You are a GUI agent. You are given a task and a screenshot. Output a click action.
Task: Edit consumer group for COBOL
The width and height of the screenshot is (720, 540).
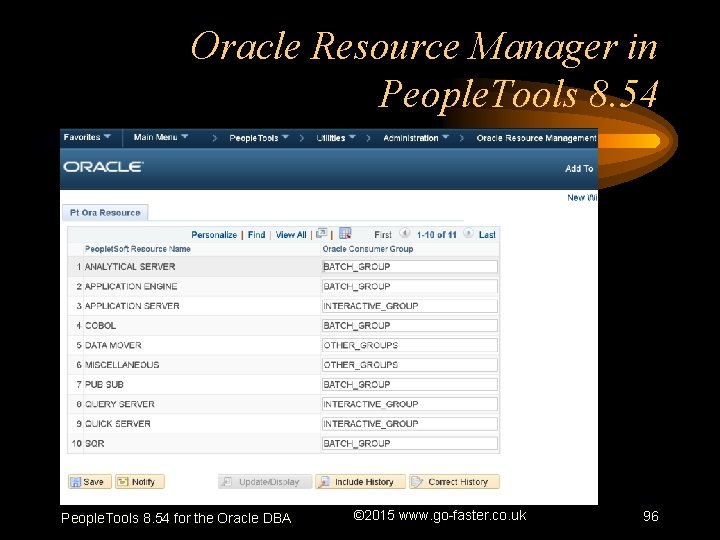pos(410,326)
